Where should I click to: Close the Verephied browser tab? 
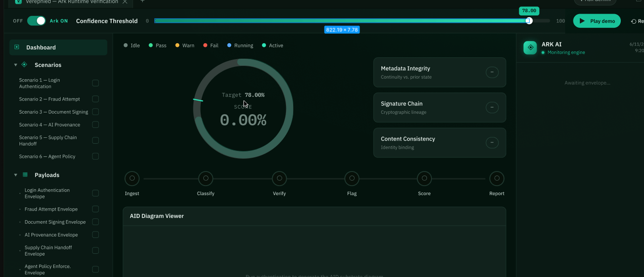point(125,2)
